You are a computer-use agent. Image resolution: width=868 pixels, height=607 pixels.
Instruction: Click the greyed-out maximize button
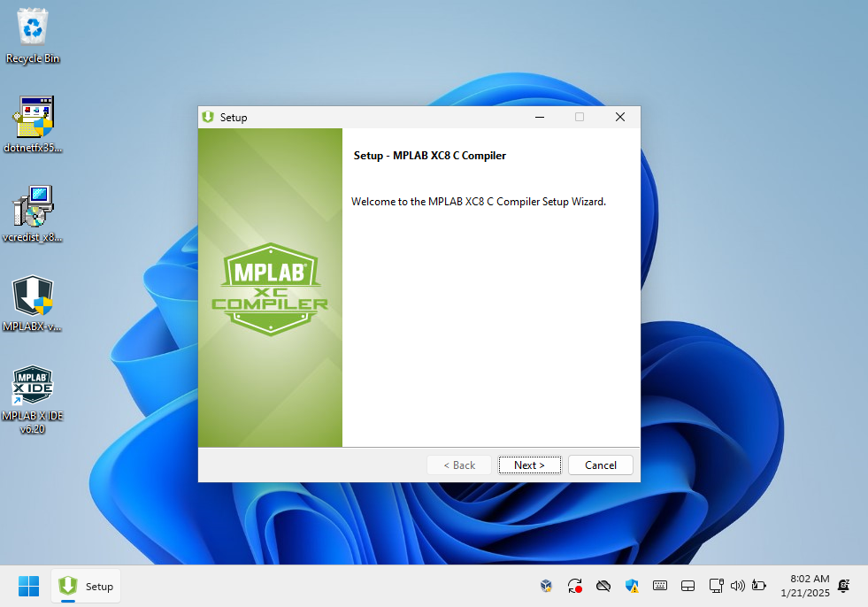tap(580, 117)
